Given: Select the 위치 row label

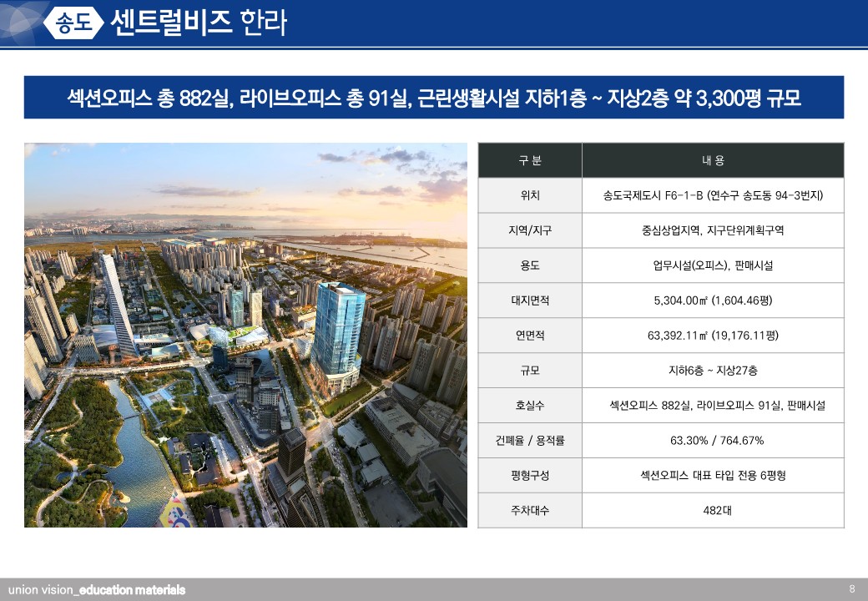Looking at the screenshot, I should (530, 195).
